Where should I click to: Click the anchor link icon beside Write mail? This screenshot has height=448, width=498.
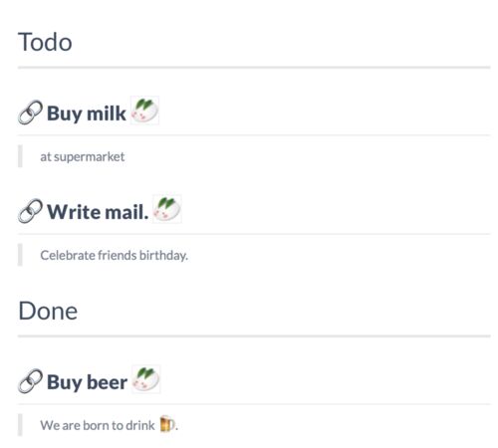[x=30, y=211]
